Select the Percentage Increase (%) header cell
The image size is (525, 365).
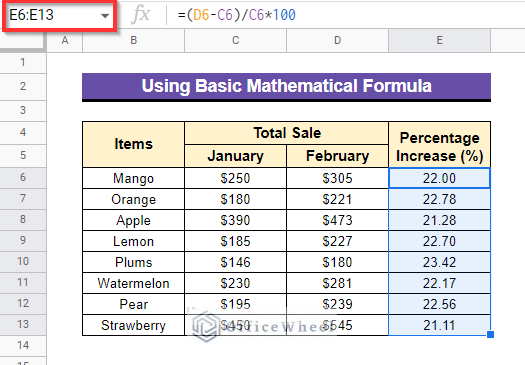(439, 145)
